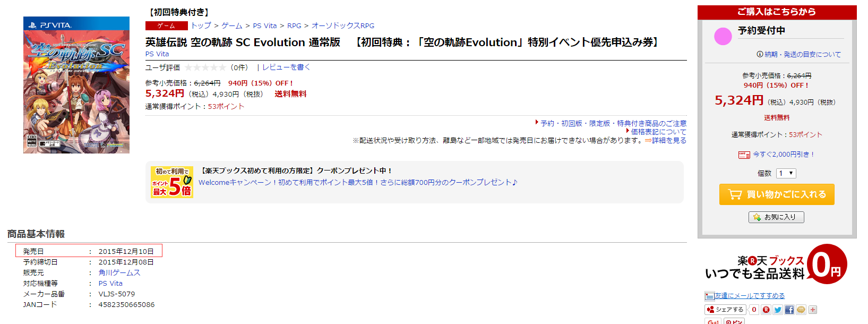Go to PS Vita breadcrumb link

click(x=265, y=25)
